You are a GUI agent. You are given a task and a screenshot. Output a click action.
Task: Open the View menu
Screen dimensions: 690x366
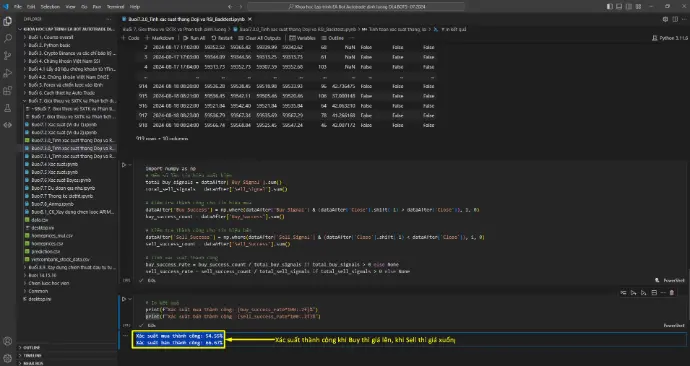click(70, 7)
